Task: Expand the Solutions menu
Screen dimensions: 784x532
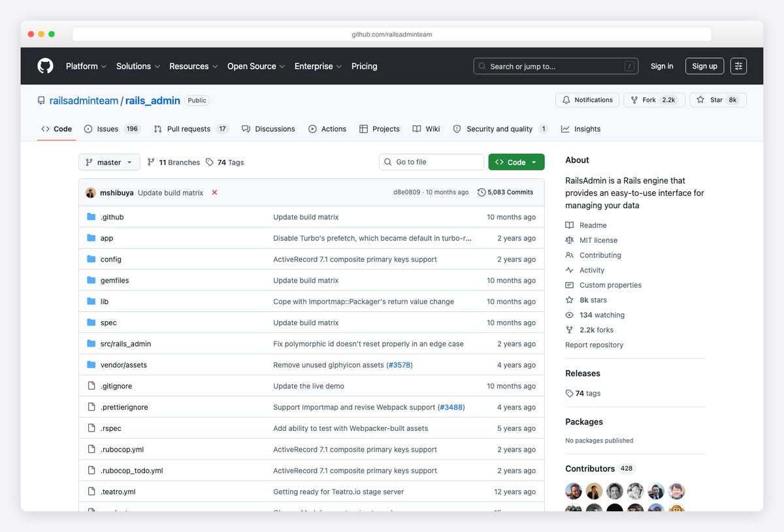Action: [138, 66]
